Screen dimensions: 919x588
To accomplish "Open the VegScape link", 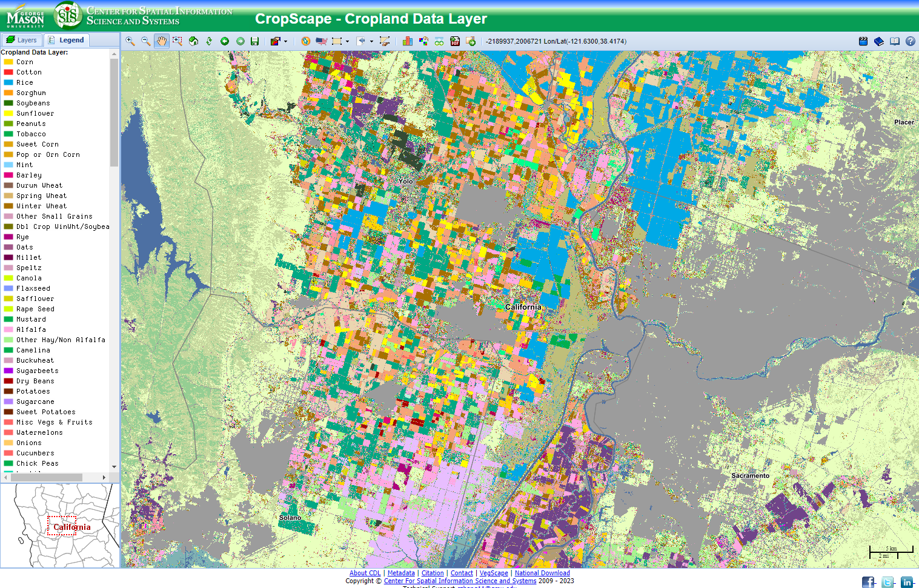I will (494, 573).
